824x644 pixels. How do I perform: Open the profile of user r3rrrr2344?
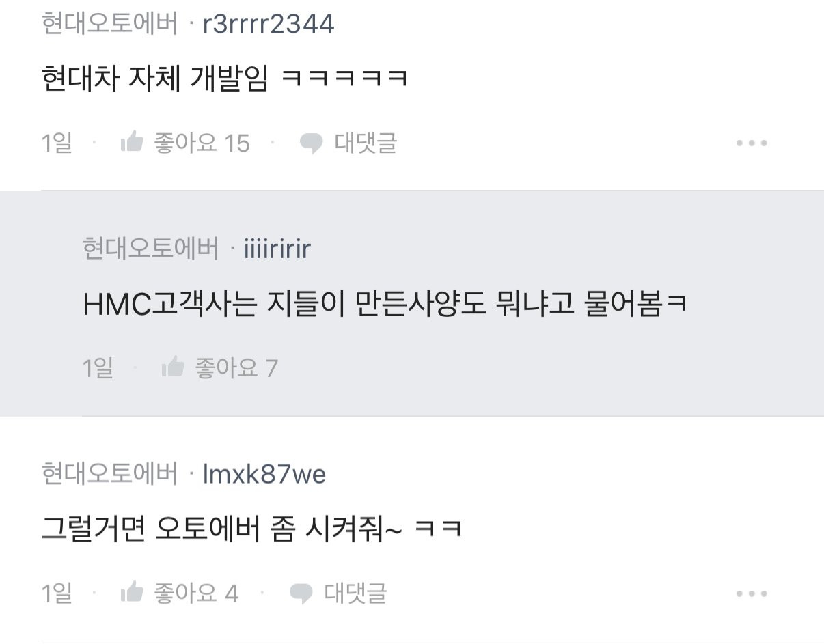point(269,25)
